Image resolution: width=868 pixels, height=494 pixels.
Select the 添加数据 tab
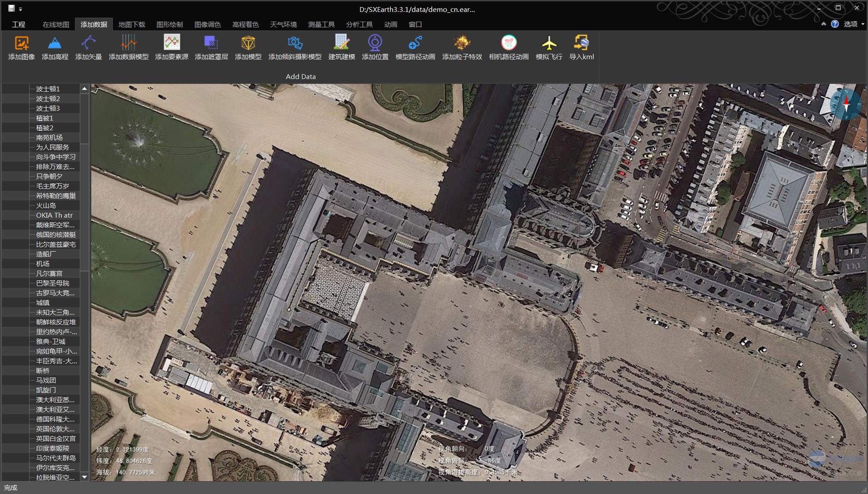pyautogui.click(x=94, y=24)
